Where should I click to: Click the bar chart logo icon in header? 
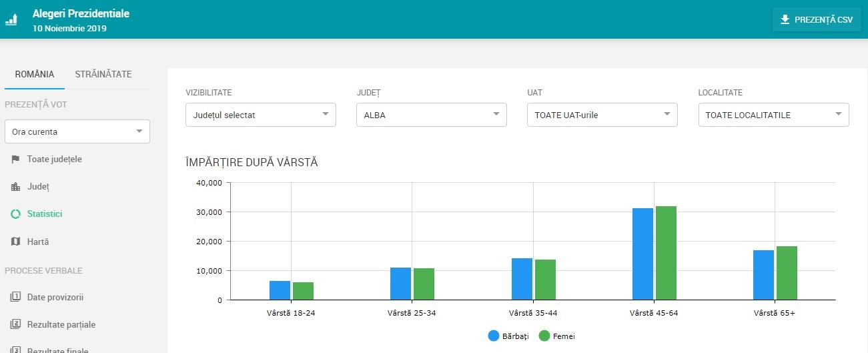coord(11,19)
